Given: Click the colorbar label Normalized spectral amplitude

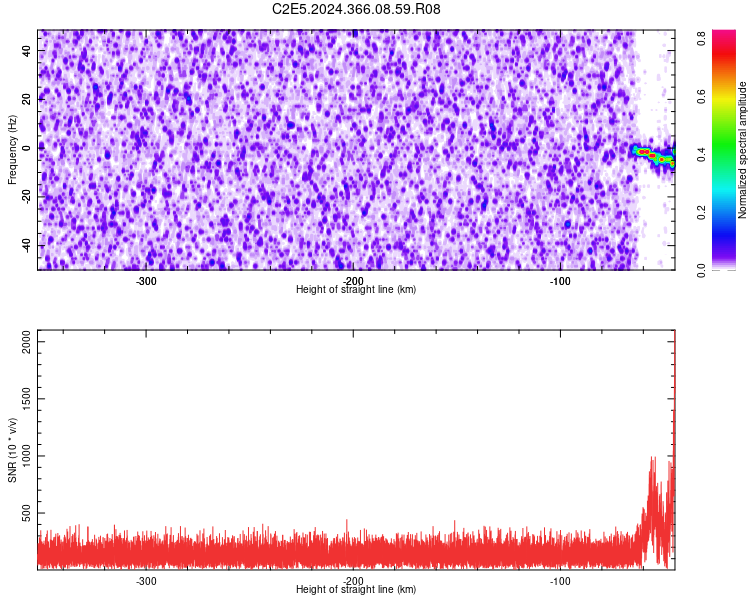Looking at the screenshot, I should point(742,149).
